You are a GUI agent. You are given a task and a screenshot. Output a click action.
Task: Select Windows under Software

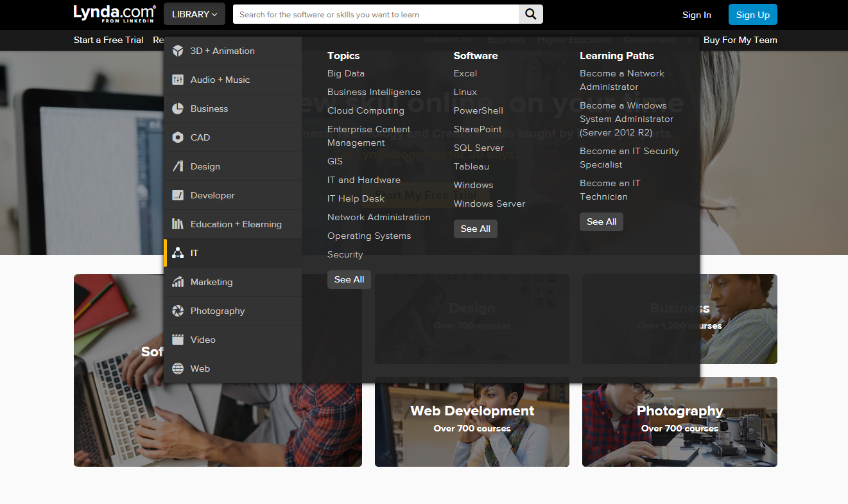click(474, 185)
